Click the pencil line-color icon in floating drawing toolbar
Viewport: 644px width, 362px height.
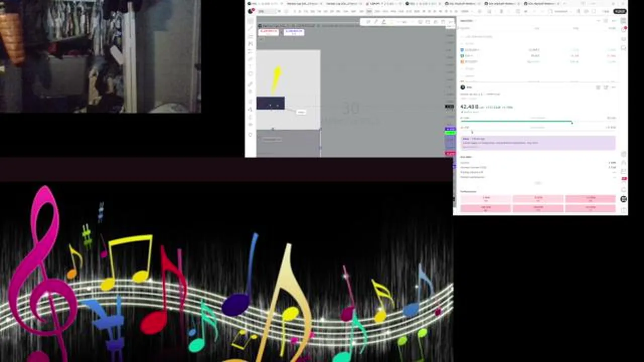tap(375, 22)
